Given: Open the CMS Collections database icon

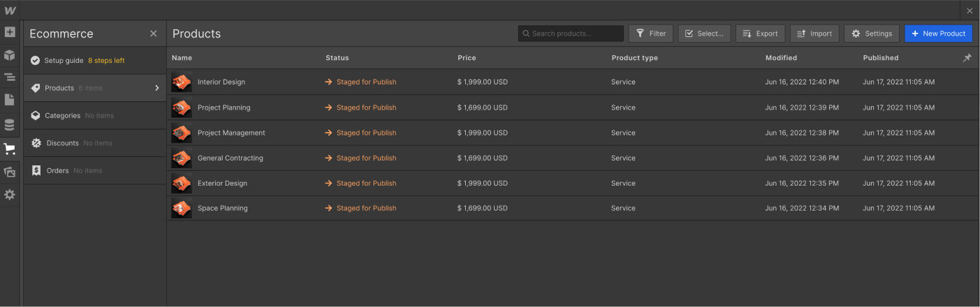Looking at the screenshot, I should [10, 125].
